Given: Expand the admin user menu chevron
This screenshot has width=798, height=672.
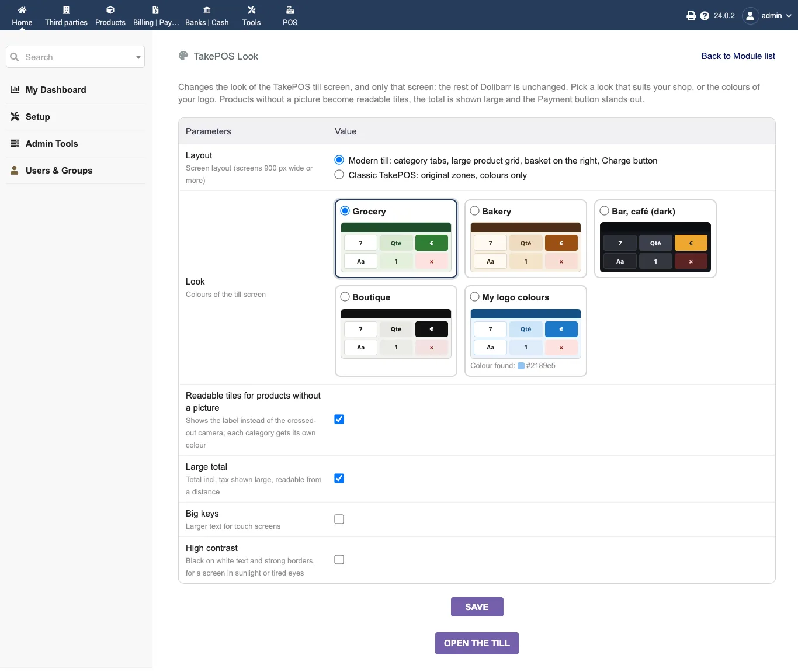Looking at the screenshot, I should (x=789, y=16).
